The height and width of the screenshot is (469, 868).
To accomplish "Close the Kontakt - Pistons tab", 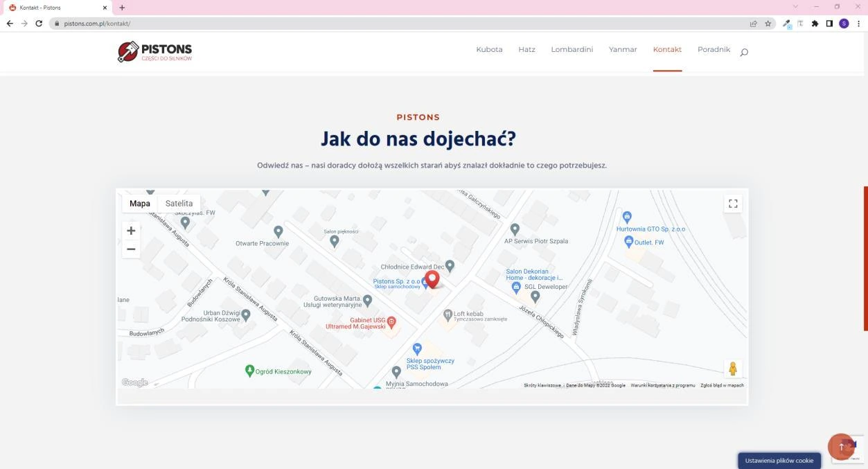I will tap(105, 8).
